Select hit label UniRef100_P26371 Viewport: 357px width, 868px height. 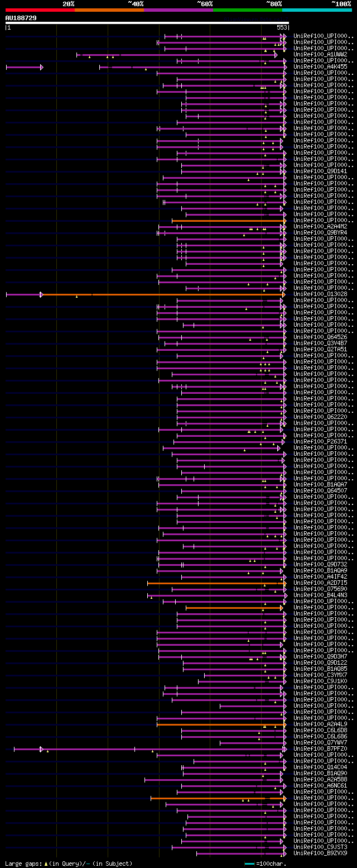[320, 442]
